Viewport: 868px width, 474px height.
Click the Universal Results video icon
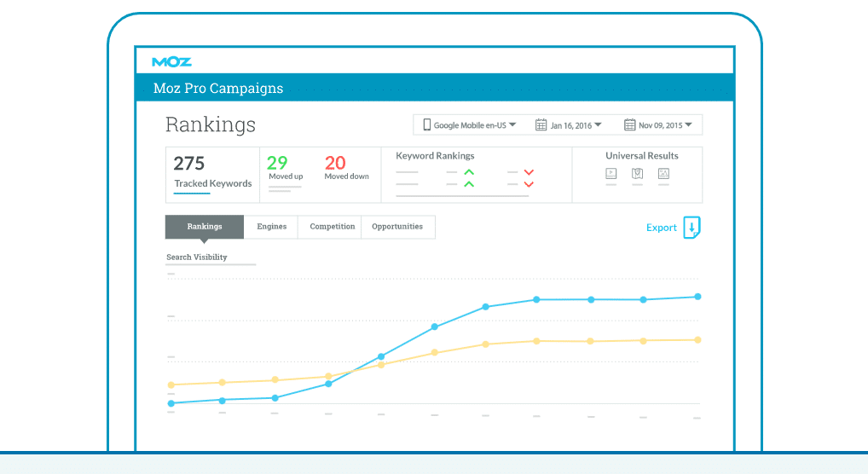pos(611,174)
